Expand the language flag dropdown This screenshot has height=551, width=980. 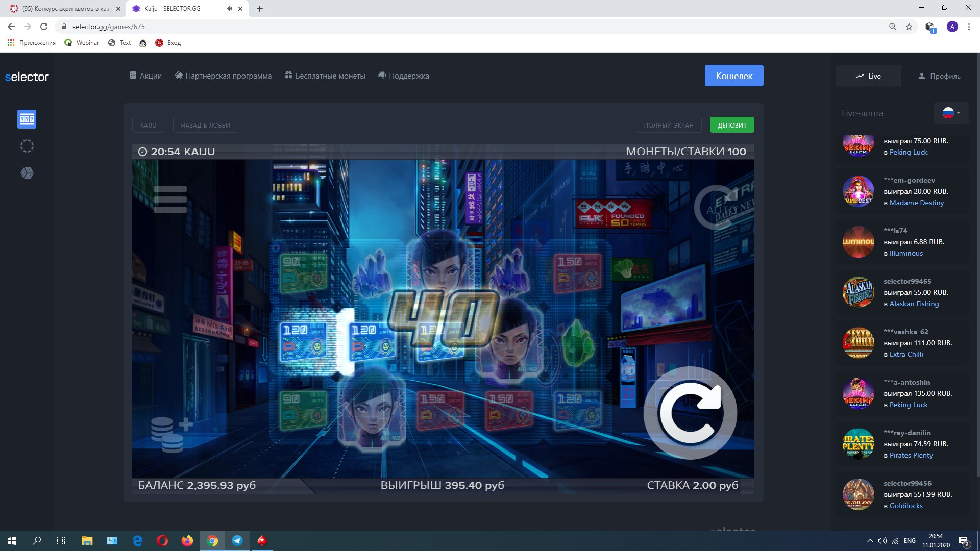point(951,113)
